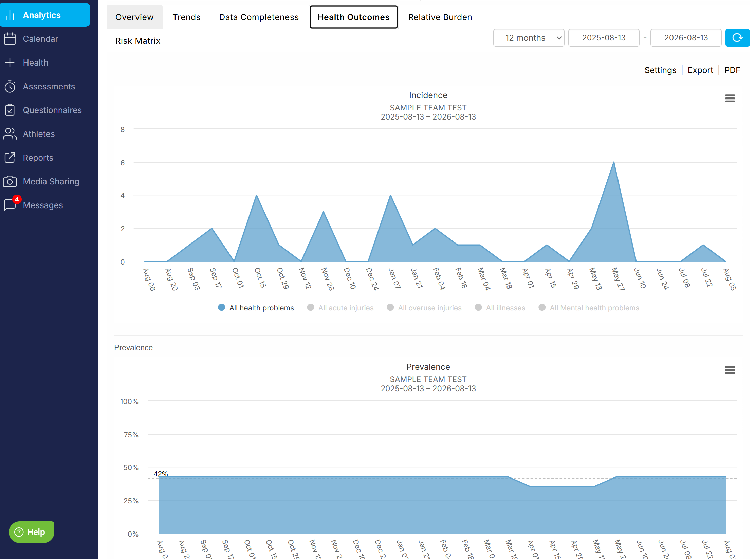Click the Calendar icon in sidebar
Viewport: 756px width, 559px height.
click(x=10, y=39)
